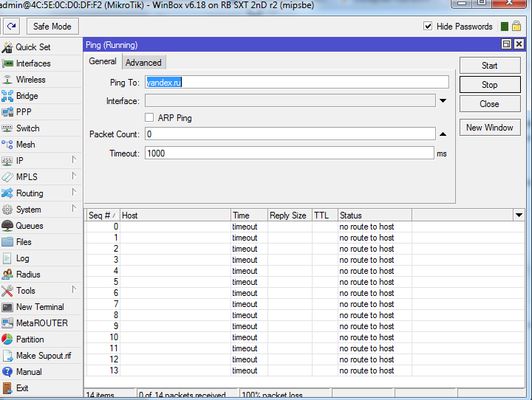This screenshot has width=532, height=400.
Task: Switch to the Advanced tab
Action: pos(143,63)
